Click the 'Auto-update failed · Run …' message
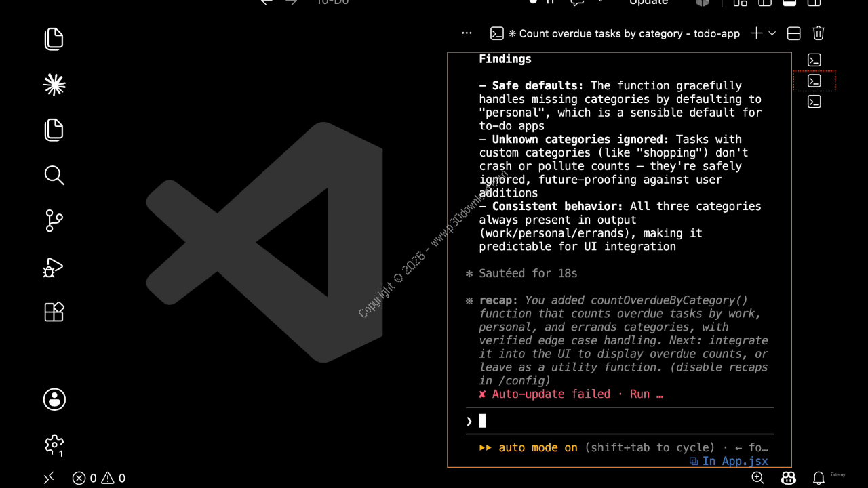 [x=571, y=394]
